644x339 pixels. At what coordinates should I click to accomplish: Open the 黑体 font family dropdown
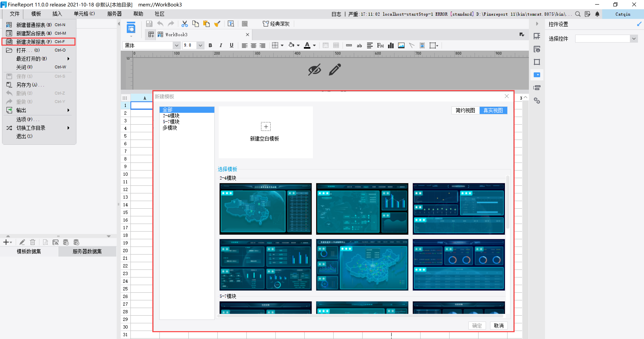(176, 45)
